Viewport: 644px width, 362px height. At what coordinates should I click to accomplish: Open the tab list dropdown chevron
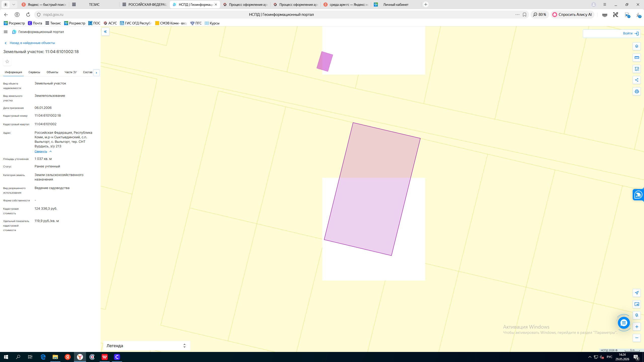pyautogui.click(x=14, y=5)
